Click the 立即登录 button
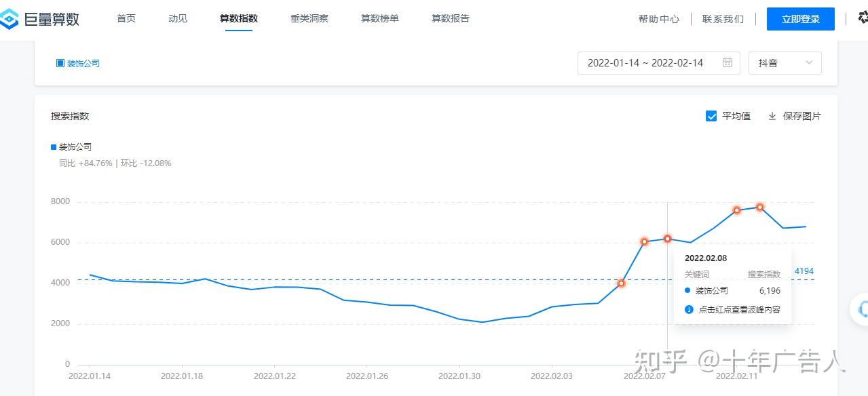Image resolution: width=868 pixels, height=396 pixels. coord(801,19)
